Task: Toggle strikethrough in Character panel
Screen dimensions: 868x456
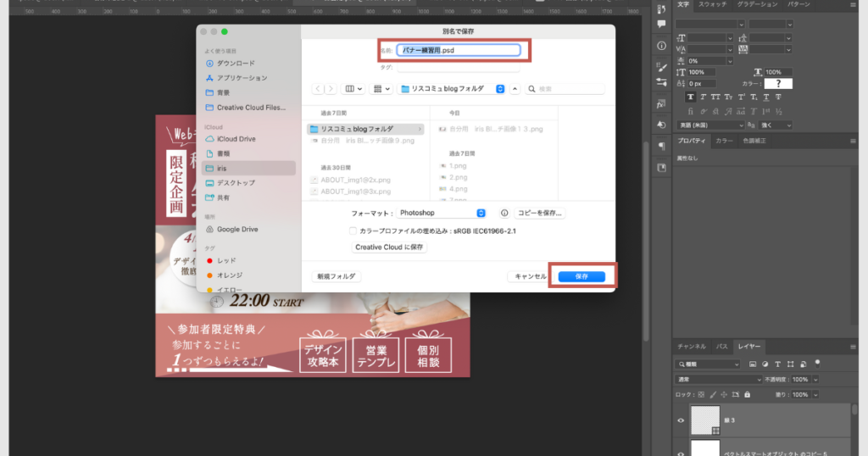Action: pos(778,97)
